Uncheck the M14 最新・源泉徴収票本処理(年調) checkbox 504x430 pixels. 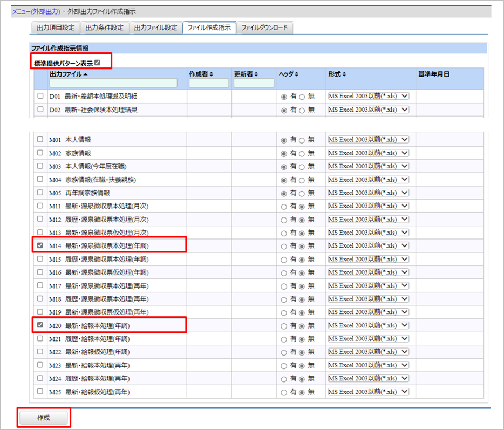[40, 245]
